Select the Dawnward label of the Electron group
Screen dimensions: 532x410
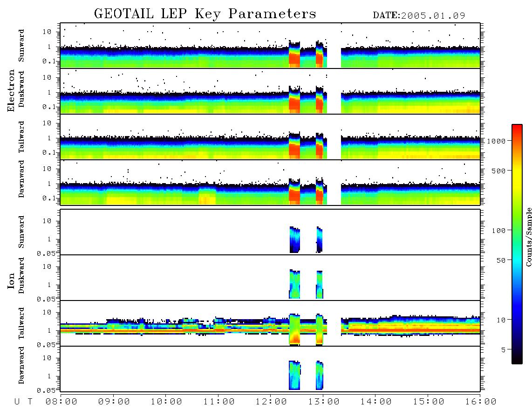pos(21,179)
